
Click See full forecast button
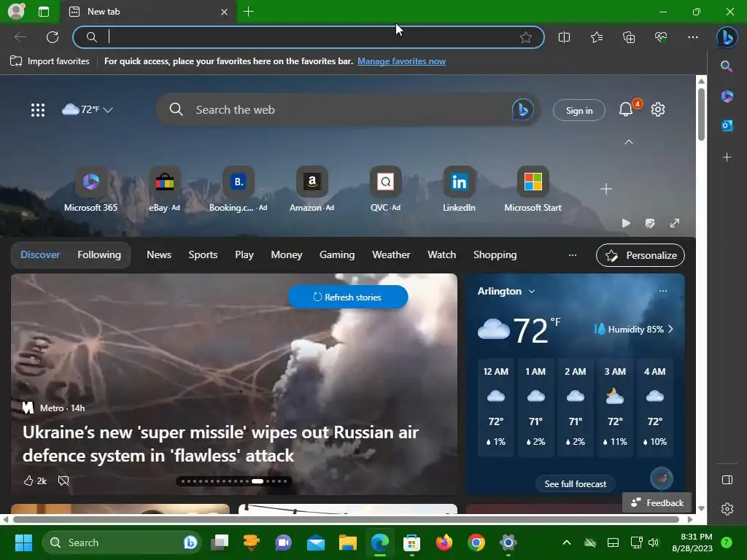[x=575, y=484]
